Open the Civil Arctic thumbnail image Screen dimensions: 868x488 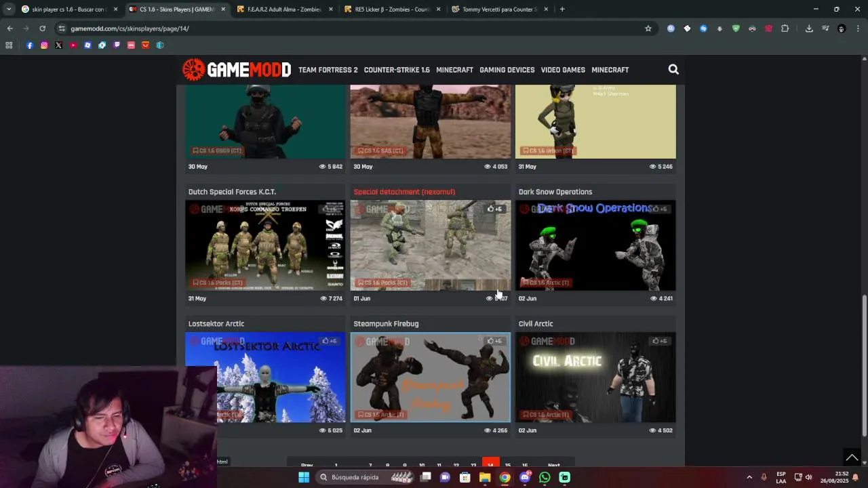pyautogui.click(x=595, y=377)
